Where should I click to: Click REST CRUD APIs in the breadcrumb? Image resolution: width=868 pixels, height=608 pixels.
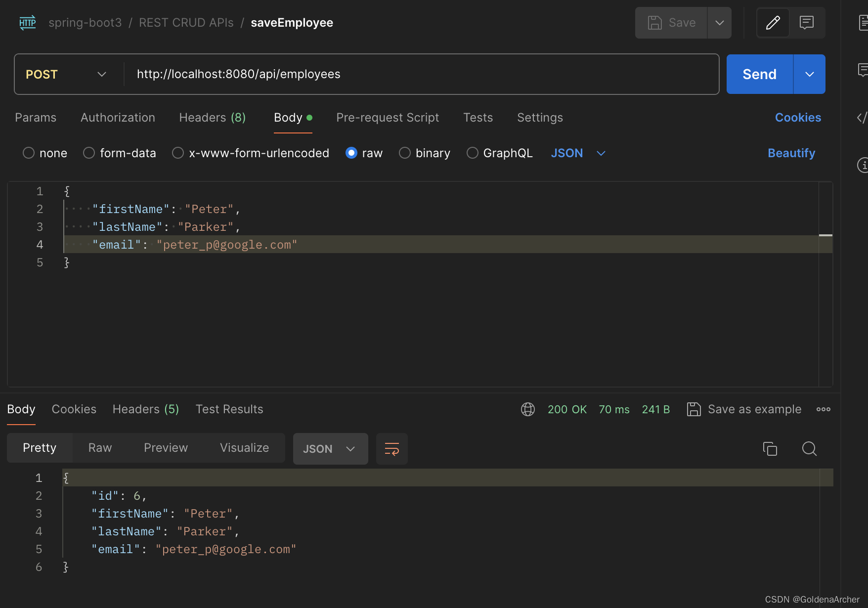coord(186,23)
